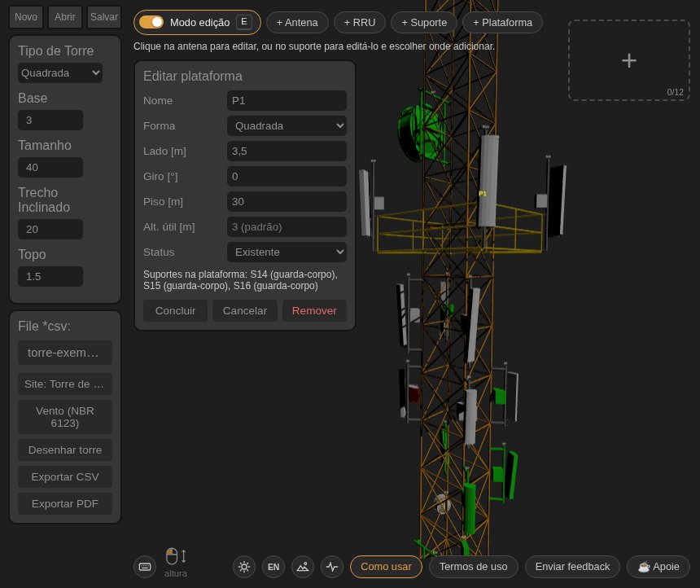700x588 pixels.
Task: Add a new RRU with + RRU
Action: point(360,22)
